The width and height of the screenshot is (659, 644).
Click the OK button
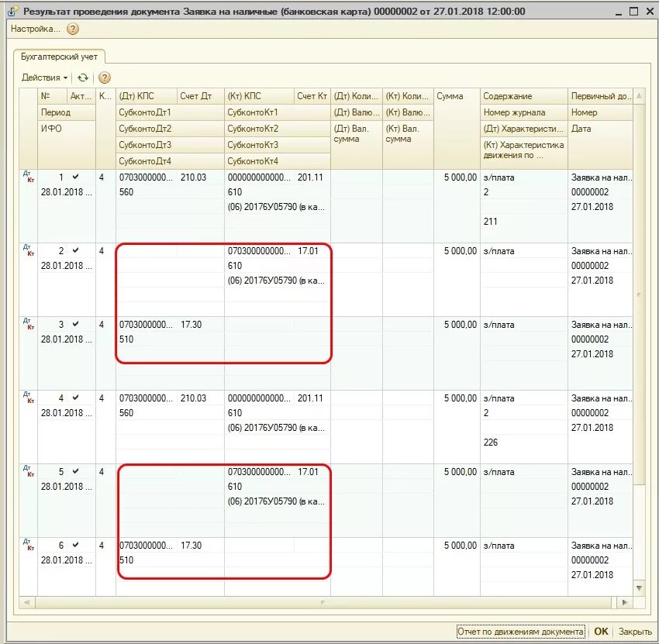click(x=601, y=632)
